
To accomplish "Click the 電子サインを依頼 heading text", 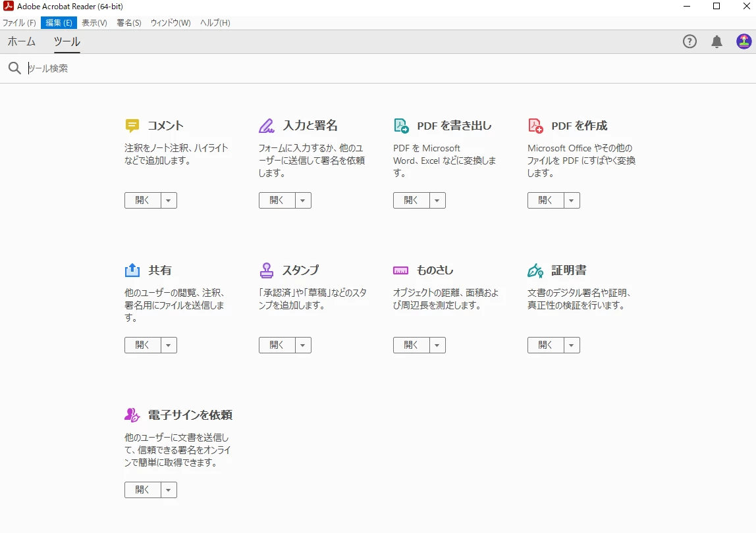I will (x=190, y=415).
